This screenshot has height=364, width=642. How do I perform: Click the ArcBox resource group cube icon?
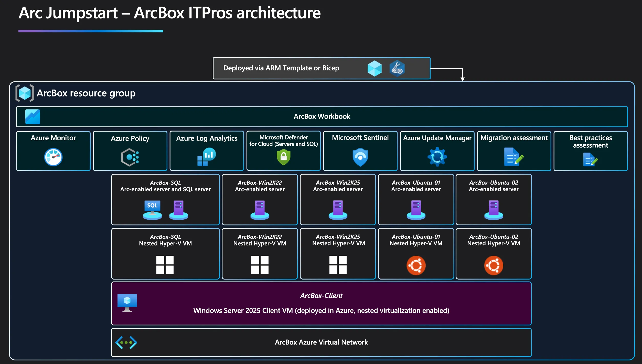coord(24,93)
